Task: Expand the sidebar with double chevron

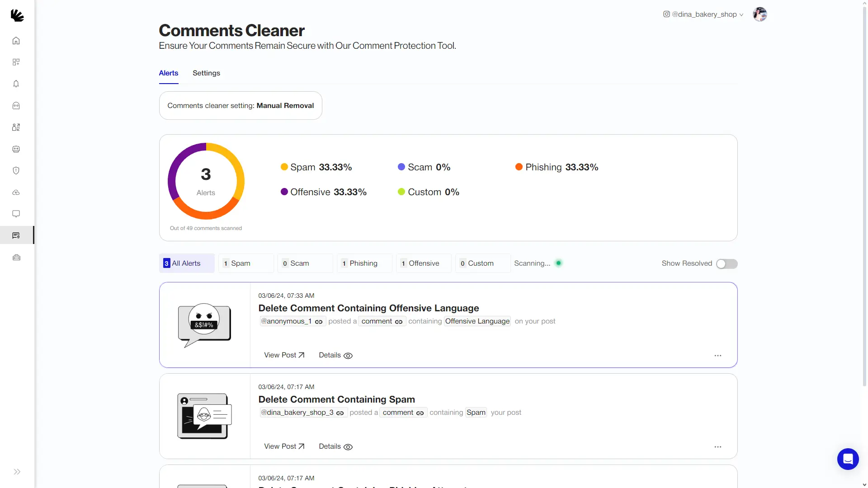Action: 17,472
